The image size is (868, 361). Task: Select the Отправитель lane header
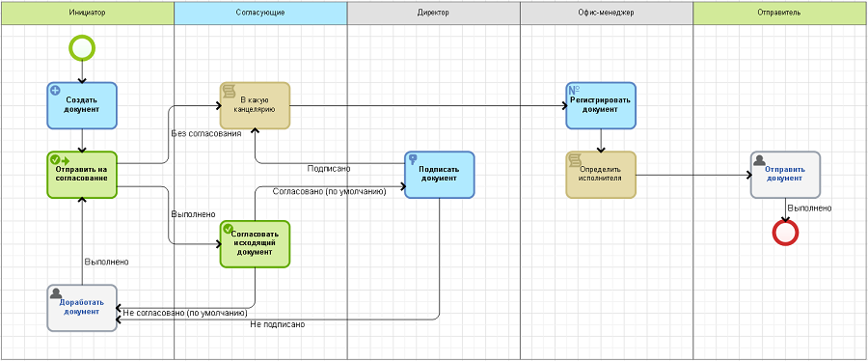click(779, 13)
